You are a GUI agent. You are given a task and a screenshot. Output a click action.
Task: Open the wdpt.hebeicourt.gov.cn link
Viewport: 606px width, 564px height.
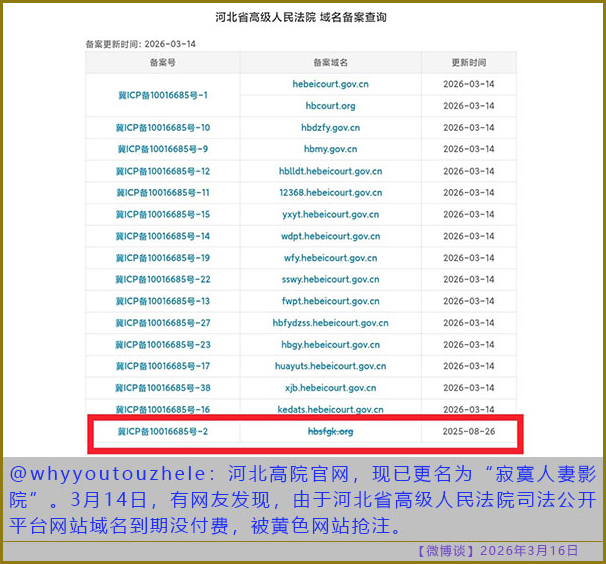[x=330, y=236]
